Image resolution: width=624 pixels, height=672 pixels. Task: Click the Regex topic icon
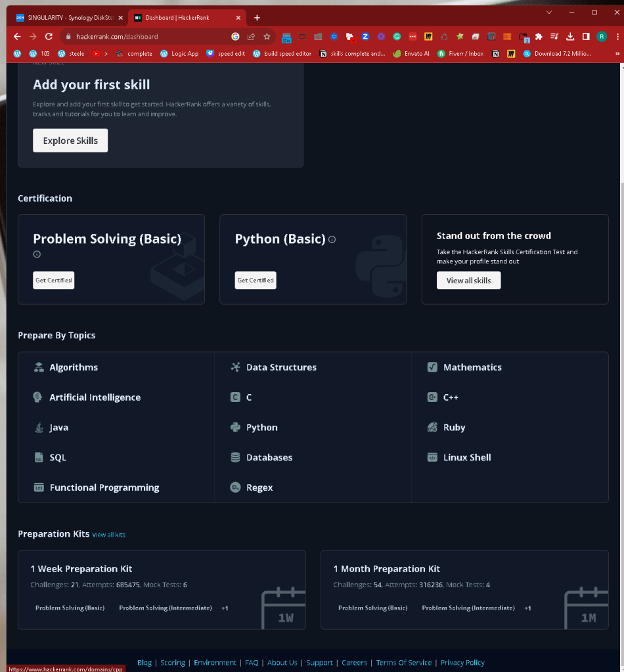click(235, 487)
